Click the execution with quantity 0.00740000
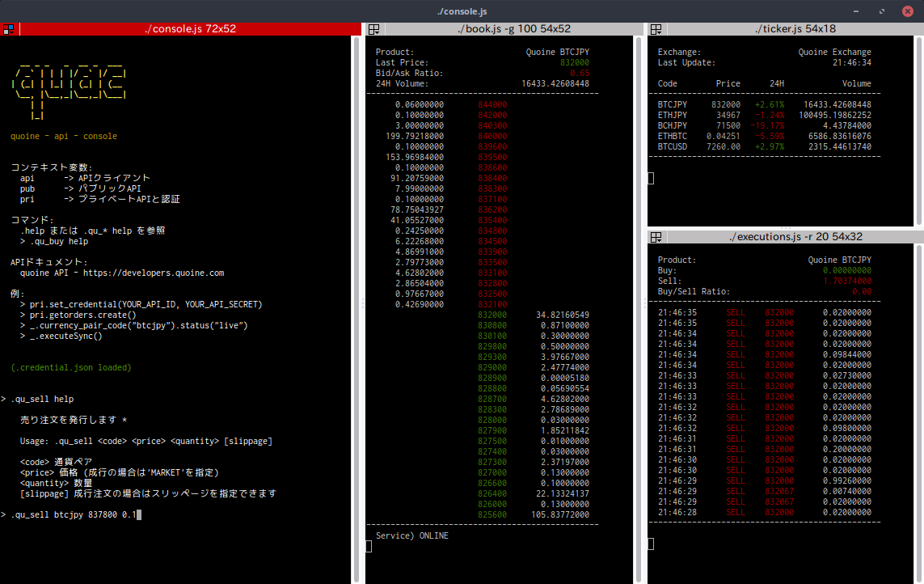 tap(764, 492)
